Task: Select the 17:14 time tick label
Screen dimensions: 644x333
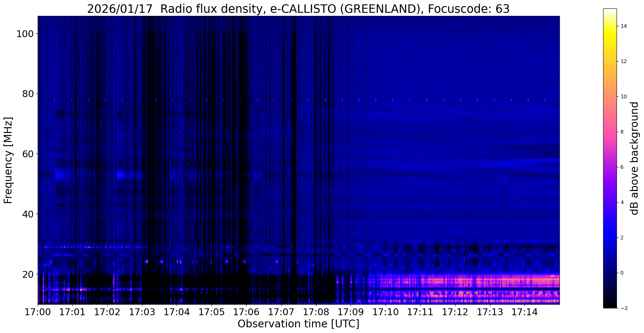Action: point(525,311)
